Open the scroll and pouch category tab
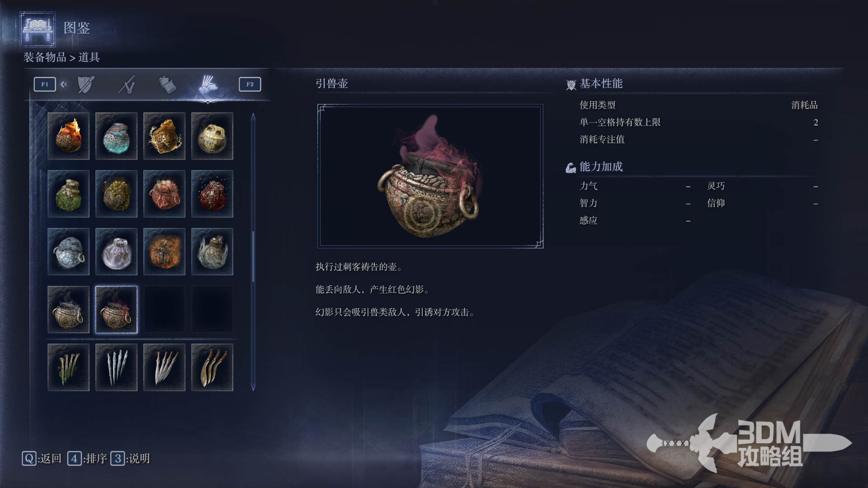868x488 pixels. click(x=167, y=84)
